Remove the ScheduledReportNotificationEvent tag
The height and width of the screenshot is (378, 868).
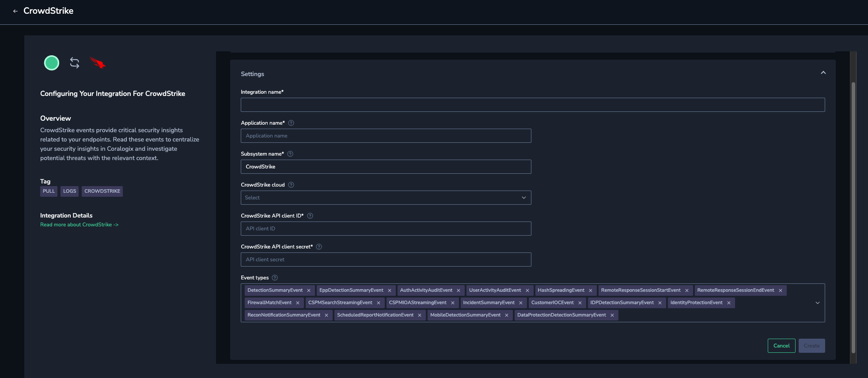tap(420, 315)
